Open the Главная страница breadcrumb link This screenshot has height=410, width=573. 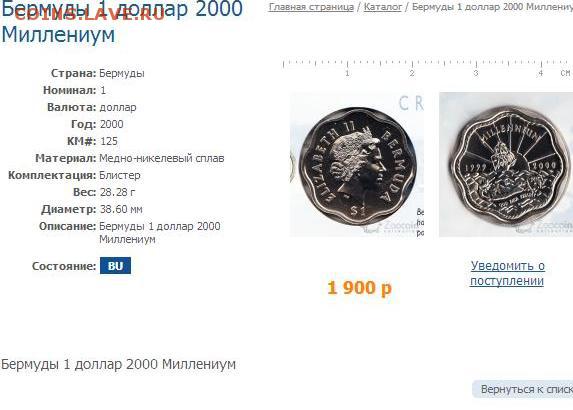click(x=311, y=7)
